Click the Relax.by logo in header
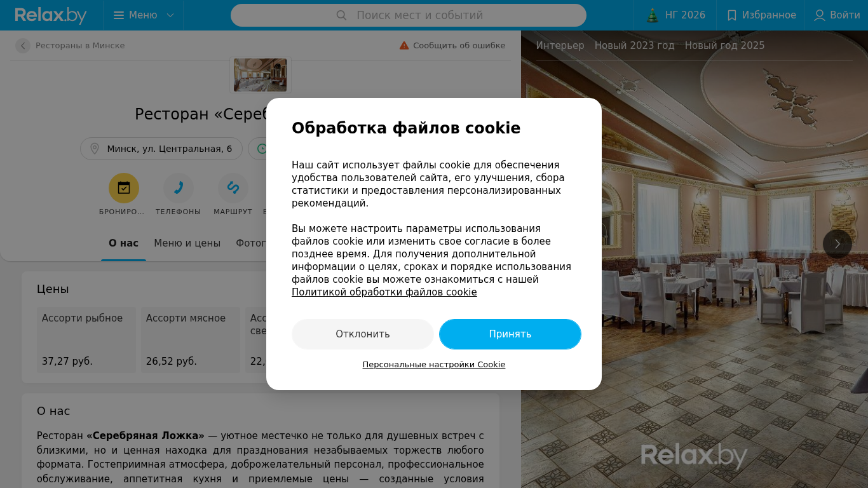 [x=51, y=15]
